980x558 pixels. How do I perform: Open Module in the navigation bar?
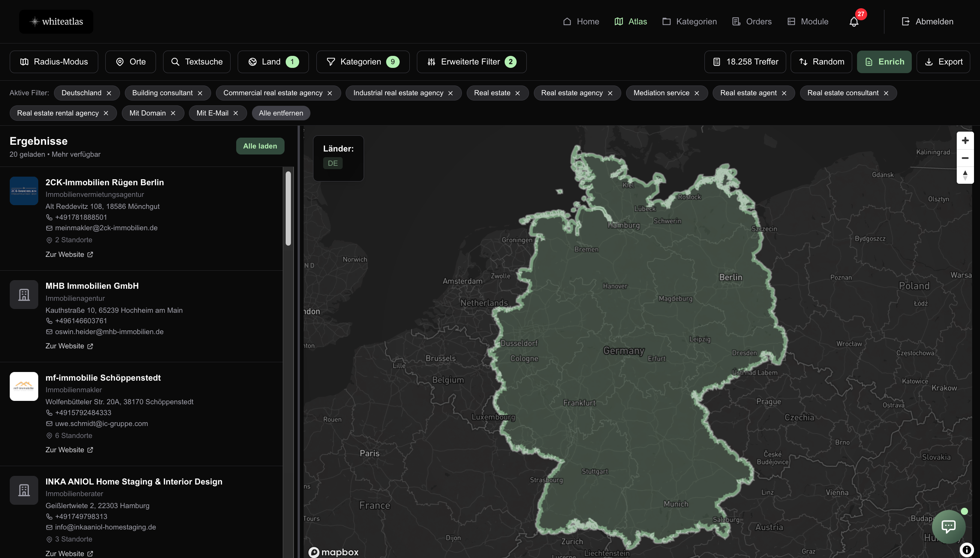click(x=808, y=21)
